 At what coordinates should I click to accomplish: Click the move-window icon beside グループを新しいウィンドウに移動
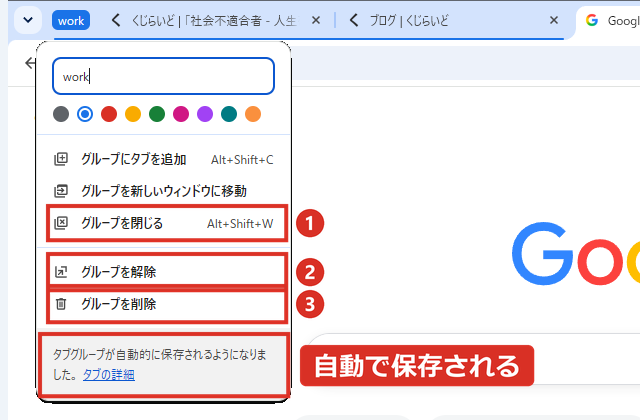pyautogui.click(x=61, y=191)
